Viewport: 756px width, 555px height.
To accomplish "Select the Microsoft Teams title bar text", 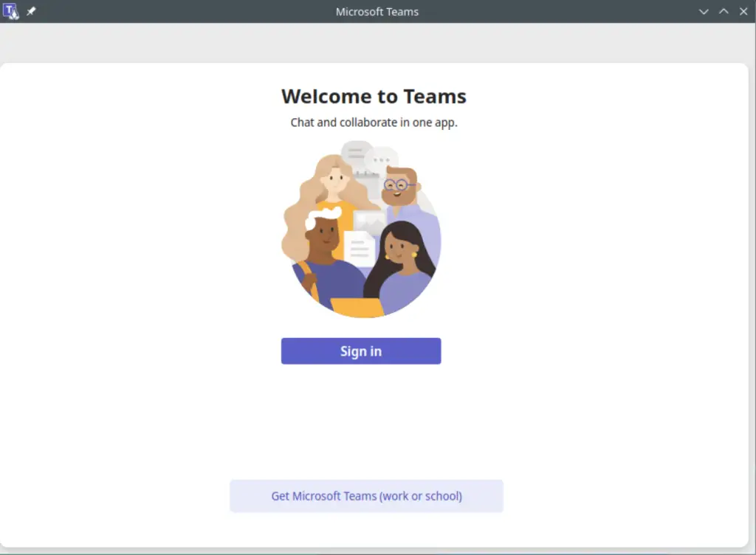I will coord(377,11).
